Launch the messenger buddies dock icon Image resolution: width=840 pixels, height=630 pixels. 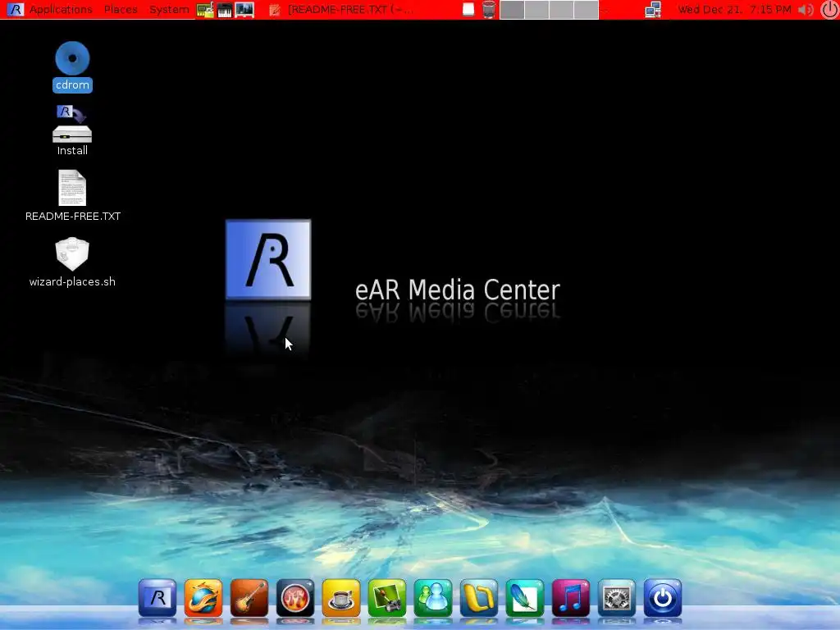coord(433,597)
